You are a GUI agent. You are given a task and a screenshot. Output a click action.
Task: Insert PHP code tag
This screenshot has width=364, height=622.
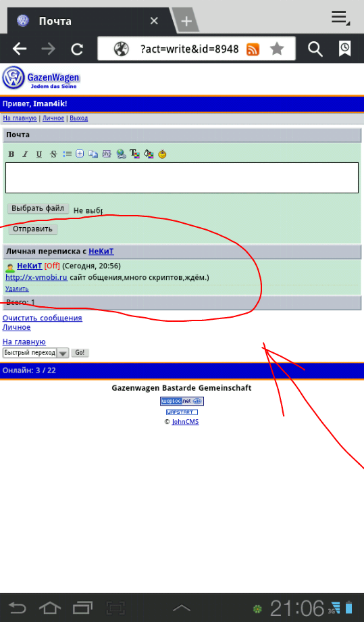coord(107,154)
